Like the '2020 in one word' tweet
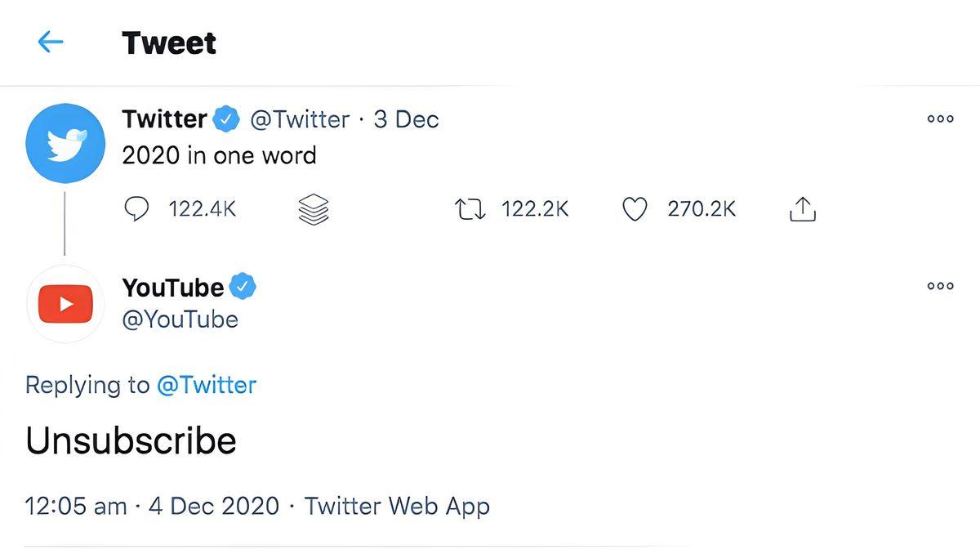The image size is (980, 554). click(635, 210)
